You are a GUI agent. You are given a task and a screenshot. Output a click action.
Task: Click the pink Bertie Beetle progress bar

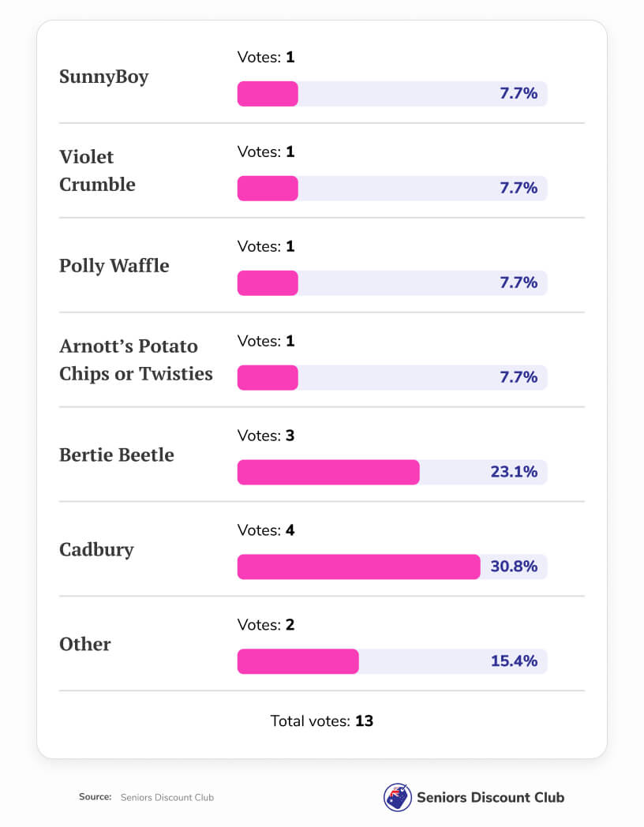click(x=328, y=472)
